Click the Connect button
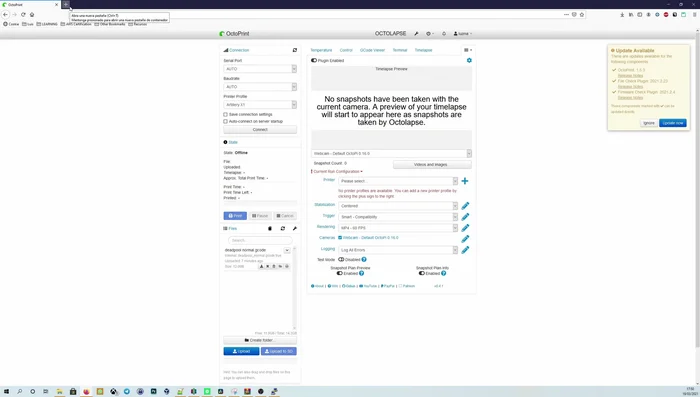Viewport: 700px width, 397px height. [x=260, y=130]
